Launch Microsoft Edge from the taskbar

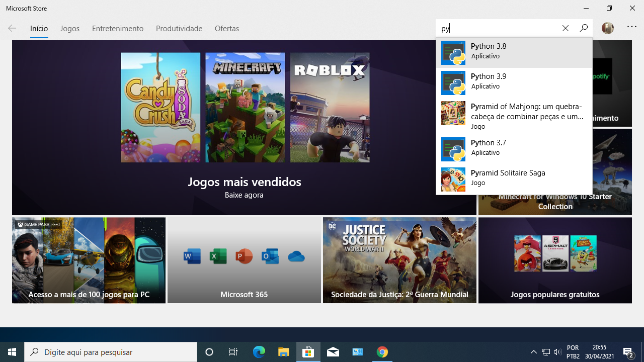[259, 352]
